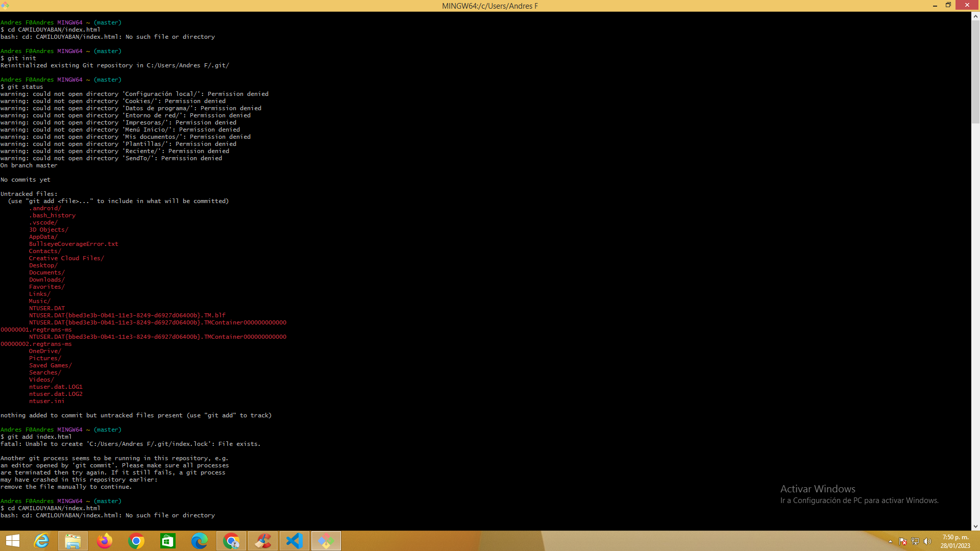Viewport: 980px width, 551px height.
Task: Click the 'SendTo/' warning line
Action: click(x=111, y=158)
